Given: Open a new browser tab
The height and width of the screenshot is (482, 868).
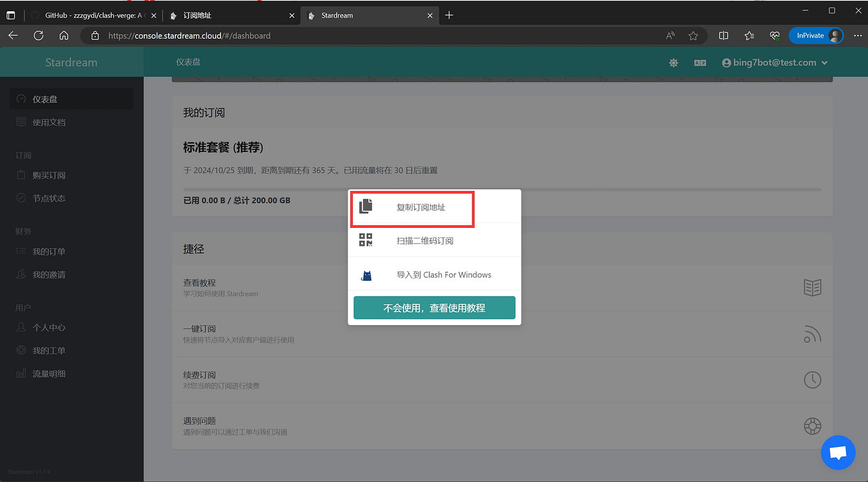Looking at the screenshot, I should [449, 16].
